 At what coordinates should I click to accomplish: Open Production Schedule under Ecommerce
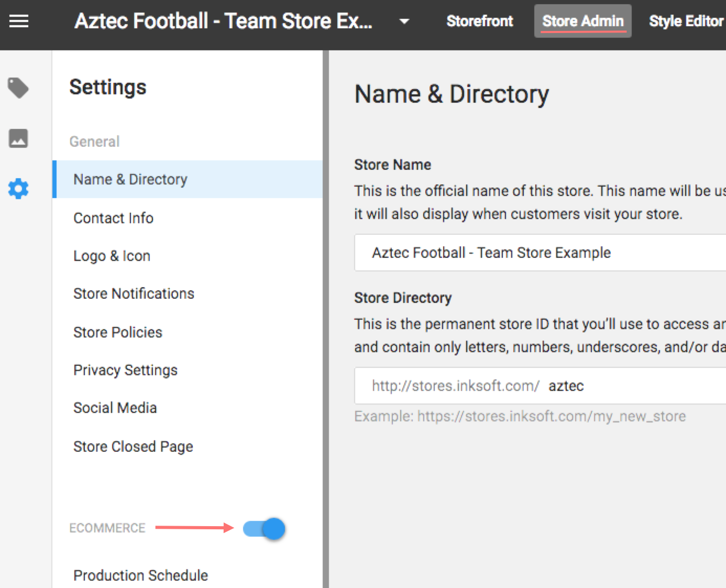click(141, 575)
